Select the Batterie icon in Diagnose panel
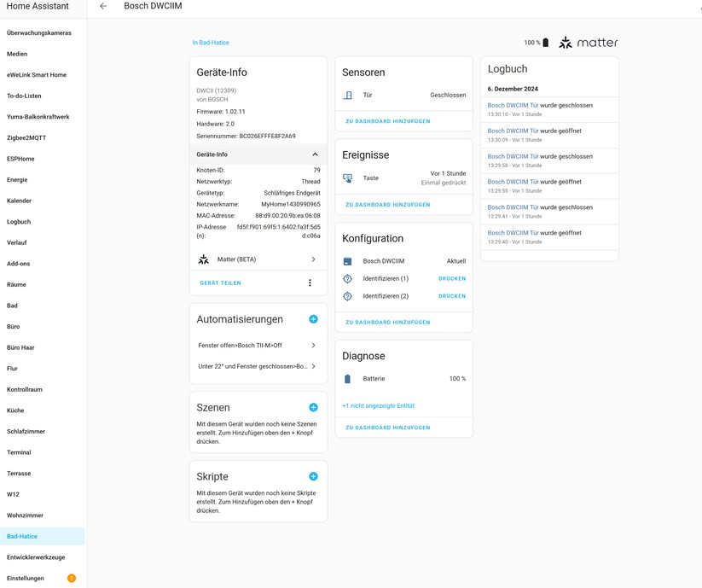This screenshot has height=588, width=702. (x=347, y=378)
